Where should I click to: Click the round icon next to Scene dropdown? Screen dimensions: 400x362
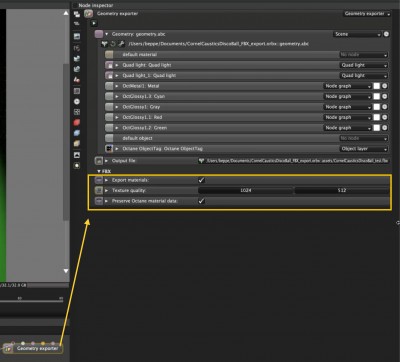(386, 34)
